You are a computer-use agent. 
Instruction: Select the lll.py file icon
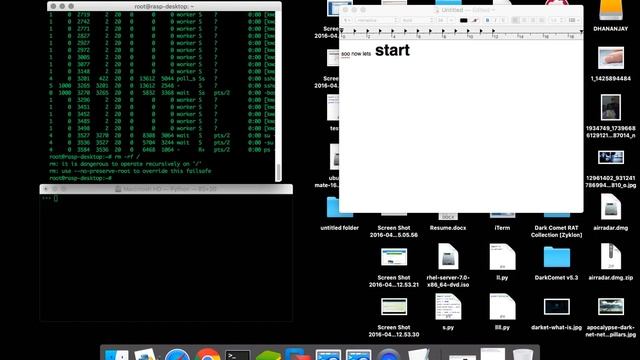(502, 307)
